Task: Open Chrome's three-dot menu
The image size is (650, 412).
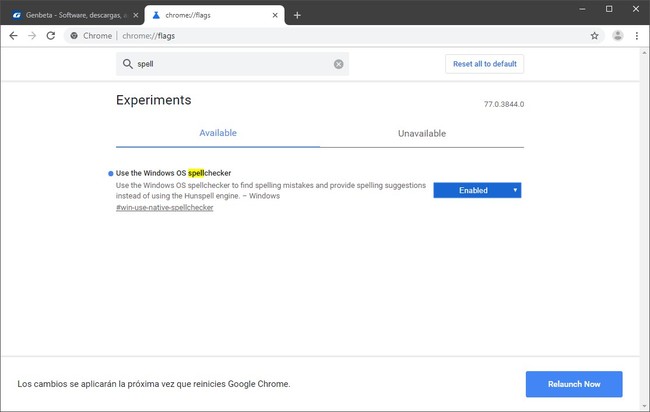Action: coord(637,36)
